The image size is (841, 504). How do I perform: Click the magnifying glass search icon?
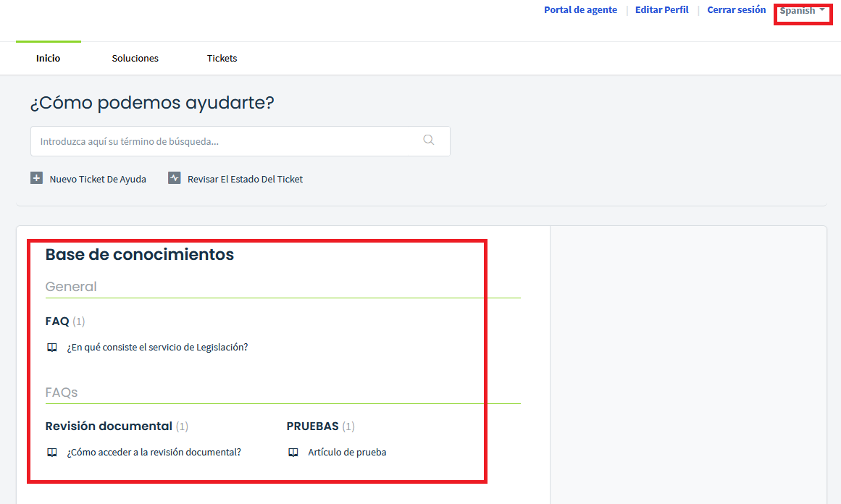[429, 140]
